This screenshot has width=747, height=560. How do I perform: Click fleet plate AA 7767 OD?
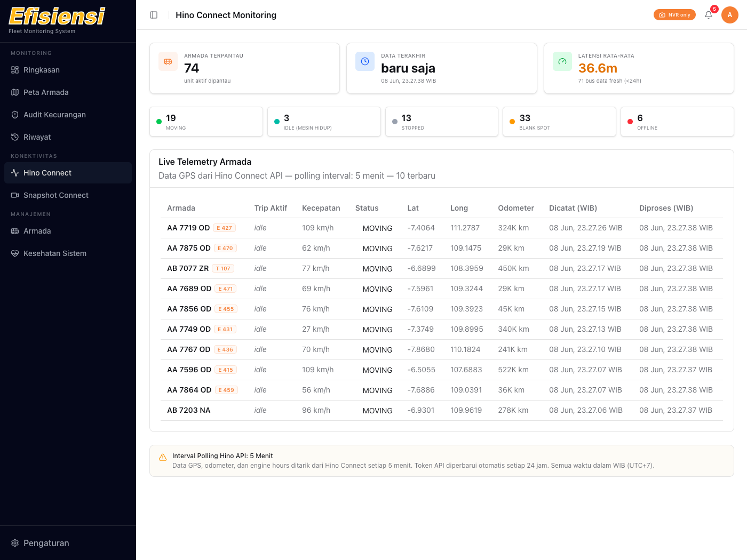click(189, 349)
